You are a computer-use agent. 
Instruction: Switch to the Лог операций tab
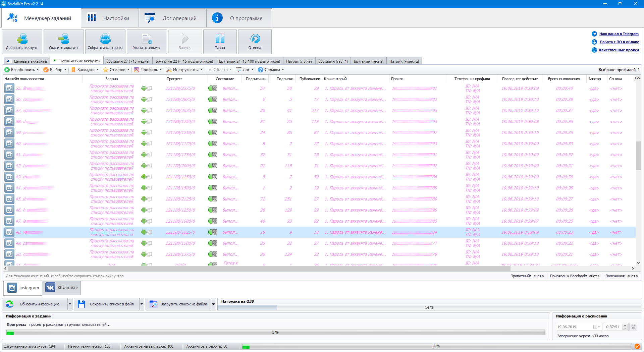tap(173, 18)
